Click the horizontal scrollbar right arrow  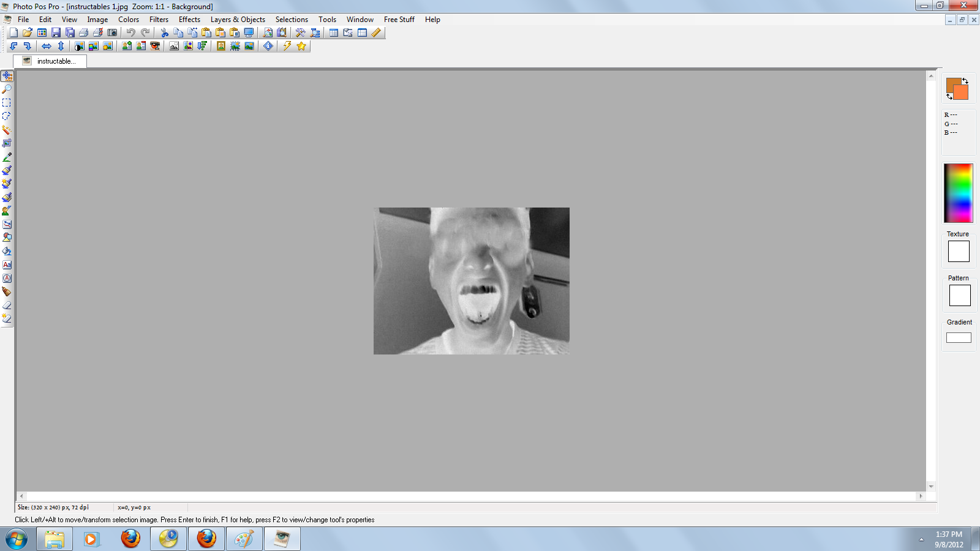tap(921, 497)
